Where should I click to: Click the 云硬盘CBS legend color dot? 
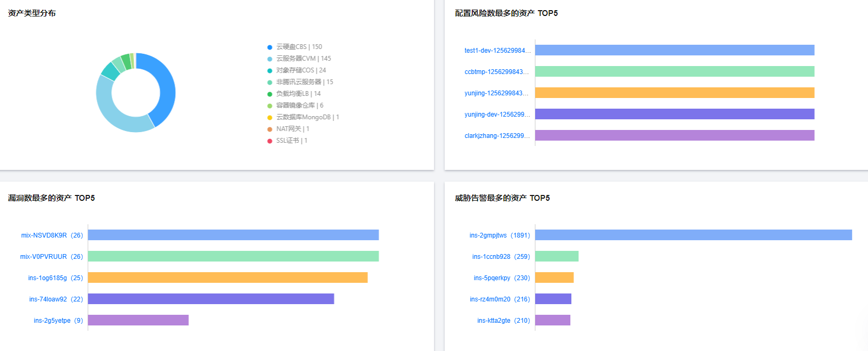[x=270, y=47]
